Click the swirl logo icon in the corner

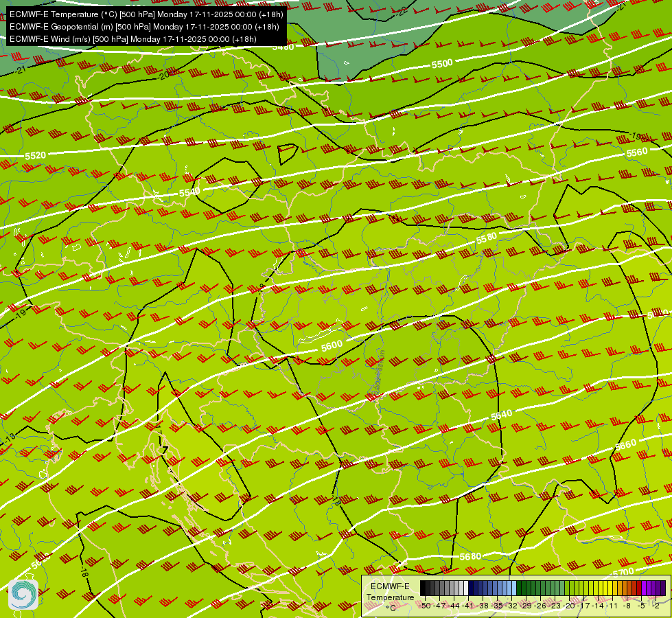point(23,595)
